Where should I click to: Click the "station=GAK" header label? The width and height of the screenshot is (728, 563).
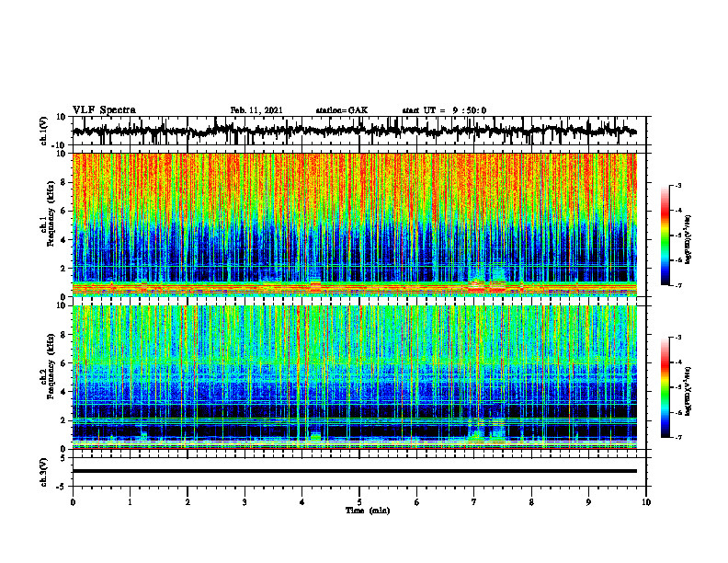pos(342,110)
